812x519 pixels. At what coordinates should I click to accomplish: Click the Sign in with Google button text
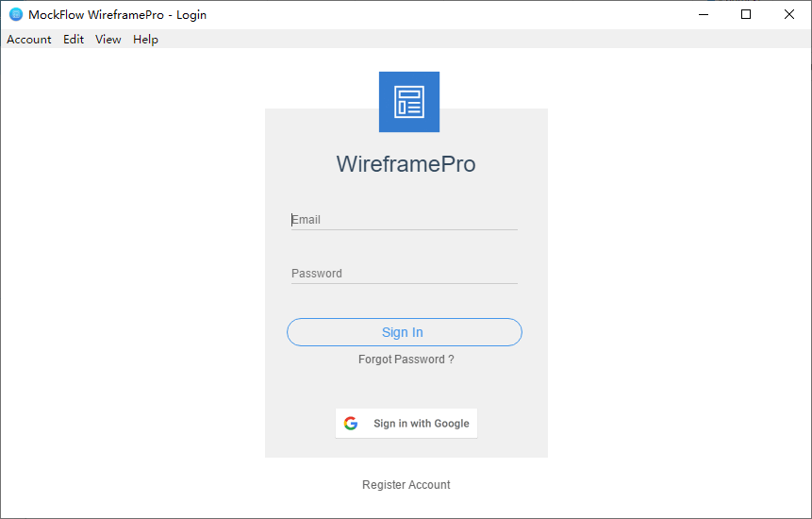coord(421,424)
